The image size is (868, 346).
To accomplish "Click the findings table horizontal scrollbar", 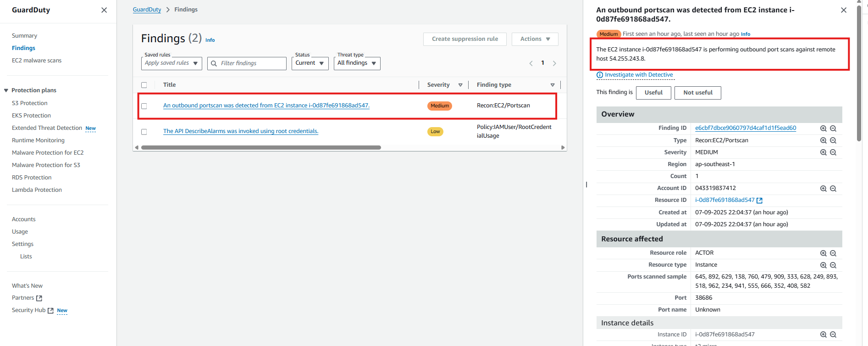I will click(x=261, y=148).
